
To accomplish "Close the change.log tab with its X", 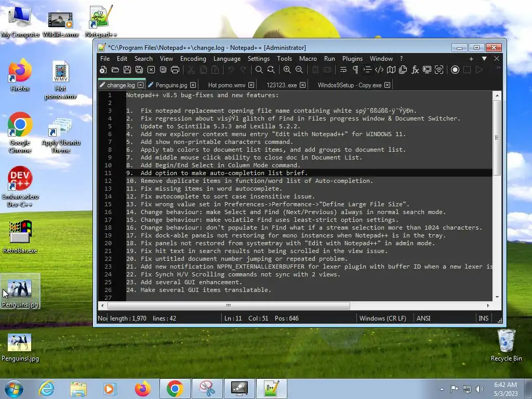I will (x=140, y=85).
